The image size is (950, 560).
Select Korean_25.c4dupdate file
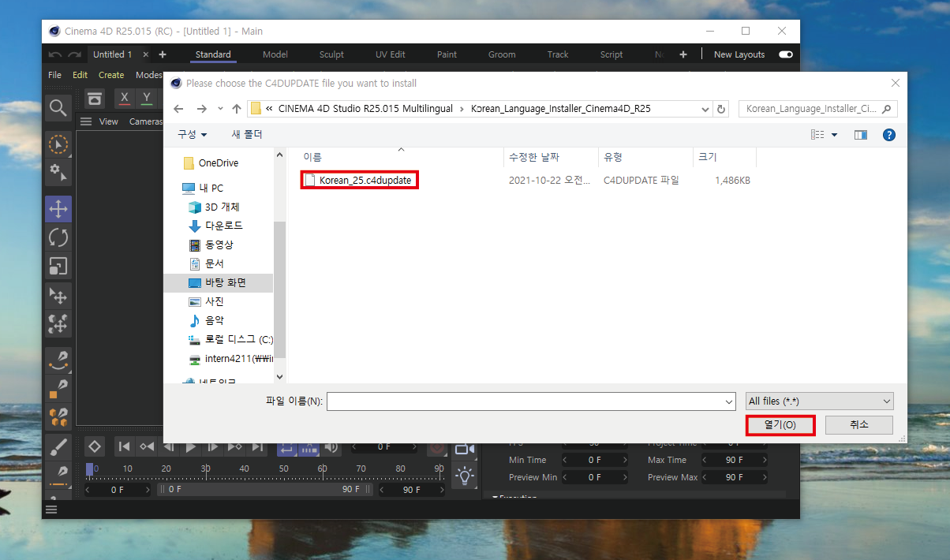point(360,180)
